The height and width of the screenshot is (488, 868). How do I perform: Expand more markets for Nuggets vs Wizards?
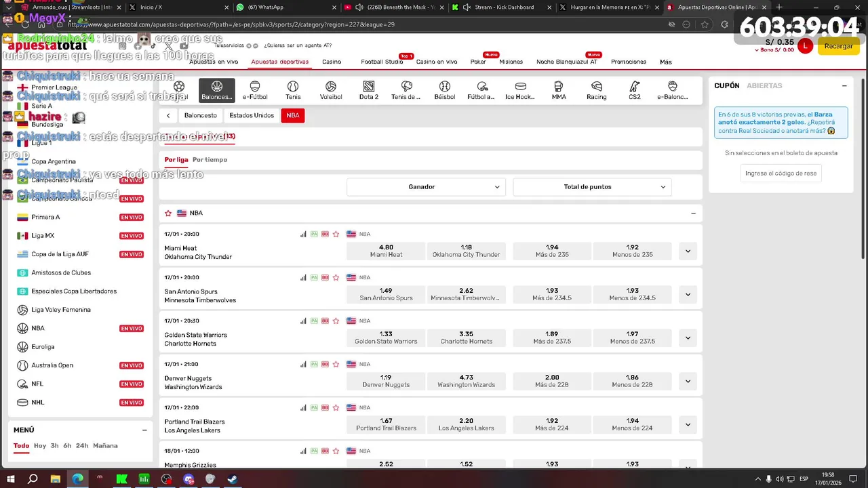point(688,382)
